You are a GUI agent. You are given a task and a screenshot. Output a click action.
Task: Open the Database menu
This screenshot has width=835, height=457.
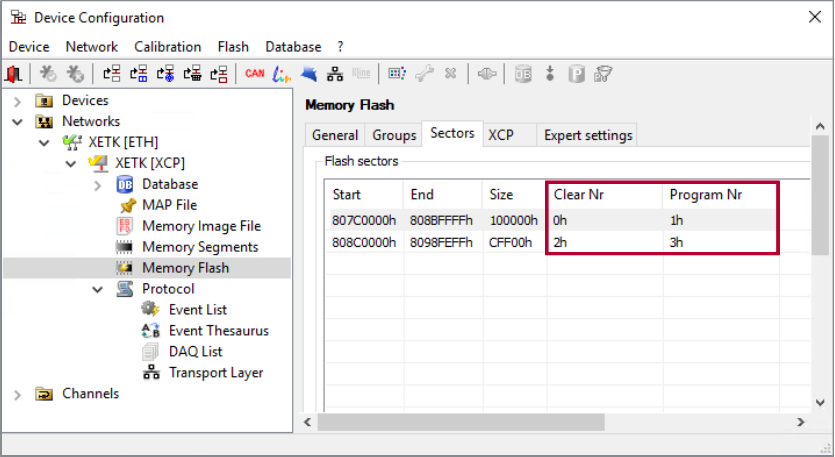pyautogui.click(x=293, y=47)
